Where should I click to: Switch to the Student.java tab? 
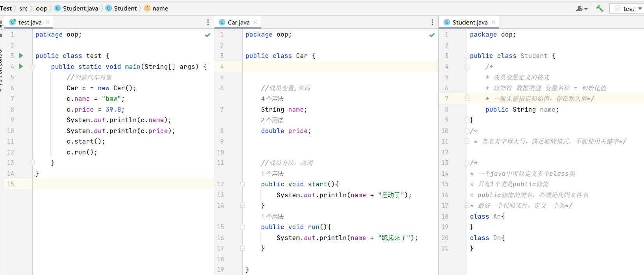[470, 22]
